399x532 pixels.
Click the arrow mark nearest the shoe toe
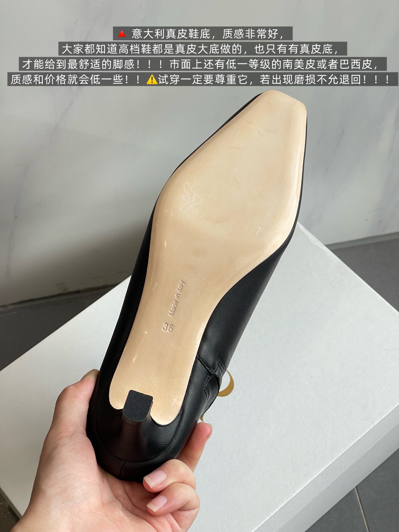pos(237,134)
